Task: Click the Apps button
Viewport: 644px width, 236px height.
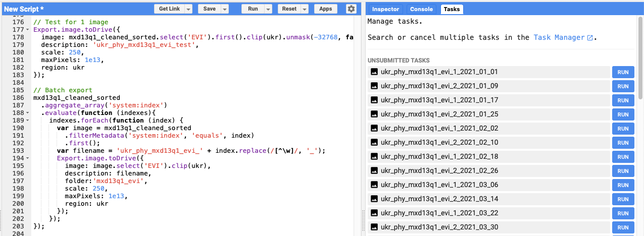Action: click(326, 9)
